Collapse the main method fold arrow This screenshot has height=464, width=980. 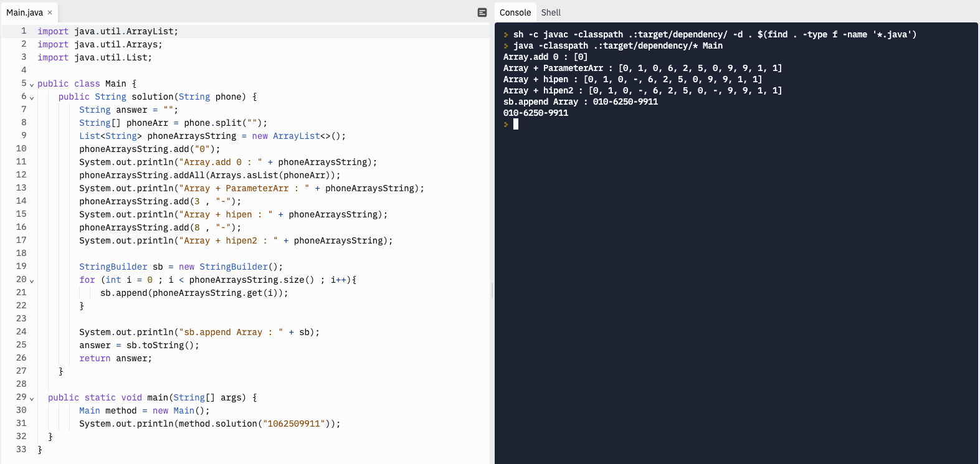[32, 399]
